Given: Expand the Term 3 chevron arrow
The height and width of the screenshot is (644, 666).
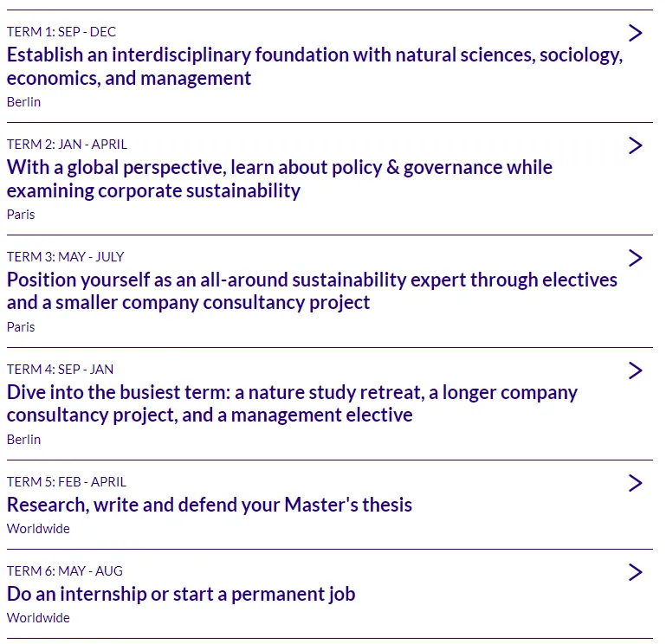Looking at the screenshot, I should [636, 258].
